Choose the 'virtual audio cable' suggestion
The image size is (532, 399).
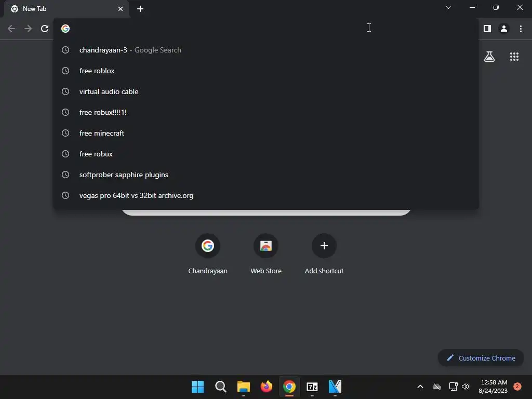click(x=266, y=91)
